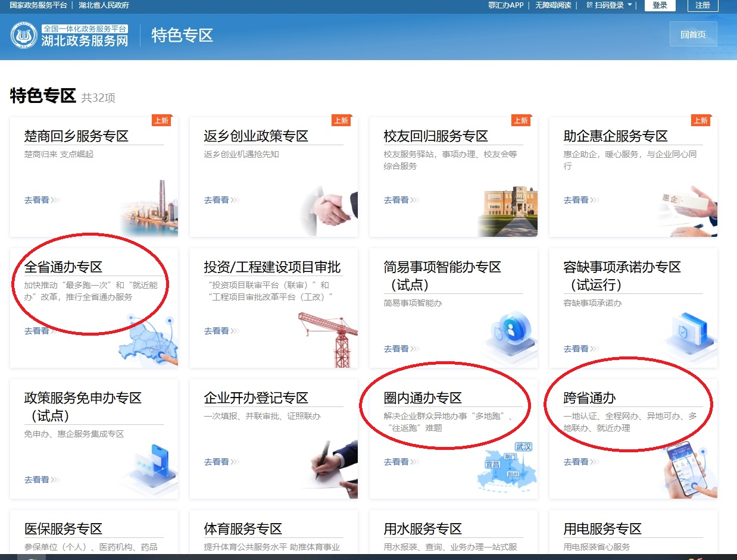Click the 登录 button
The height and width of the screenshot is (560, 737).
pyautogui.click(x=660, y=5)
